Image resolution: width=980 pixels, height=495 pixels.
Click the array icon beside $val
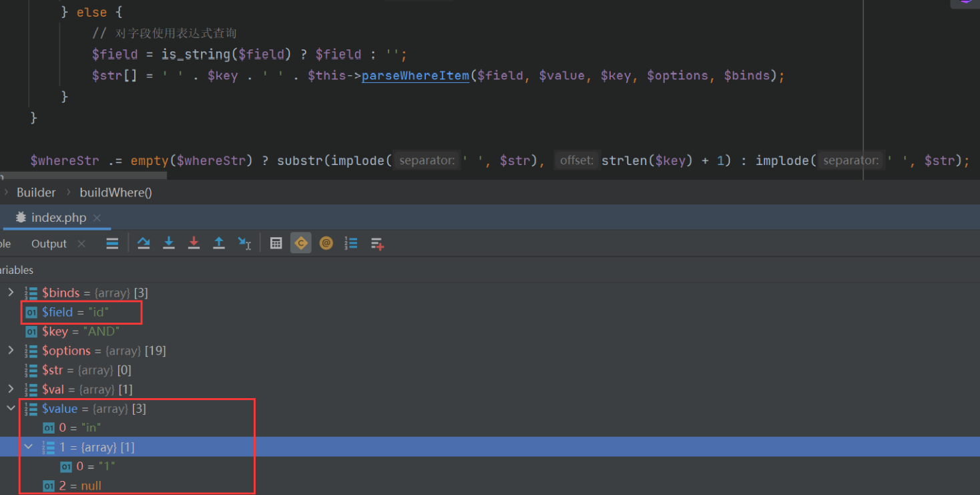pyautogui.click(x=31, y=389)
